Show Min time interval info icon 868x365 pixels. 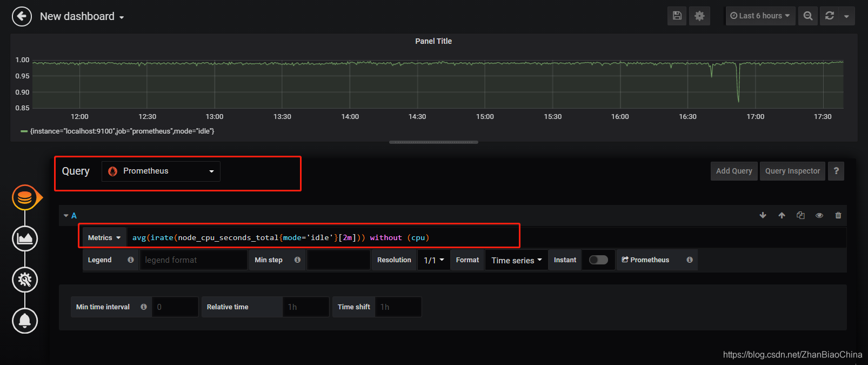pyautogui.click(x=144, y=307)
